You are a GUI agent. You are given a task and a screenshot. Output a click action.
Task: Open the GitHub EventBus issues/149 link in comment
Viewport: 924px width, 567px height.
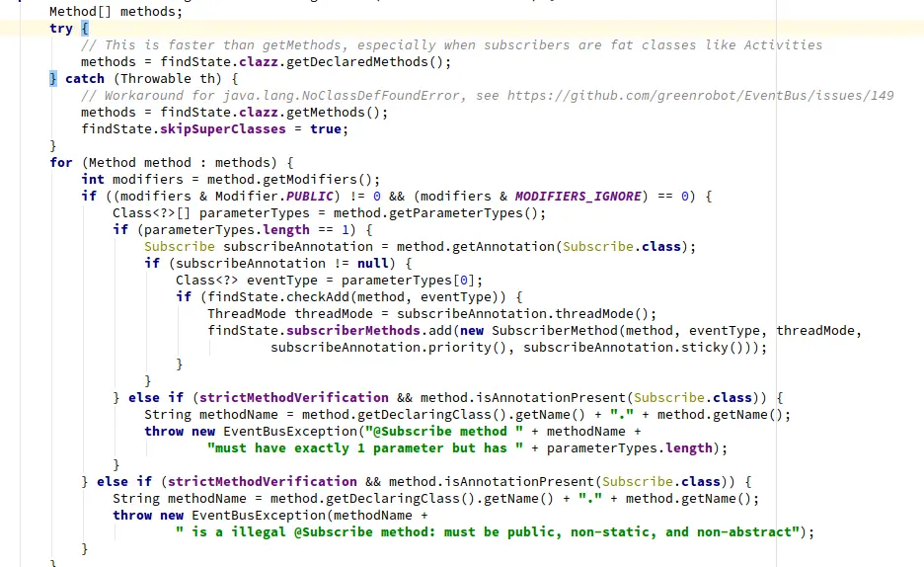700,96
